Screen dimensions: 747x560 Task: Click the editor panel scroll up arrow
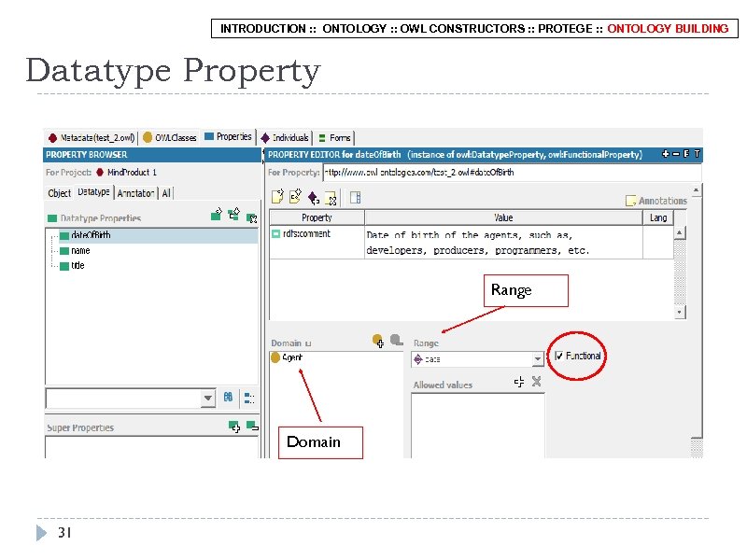[696, 190]
